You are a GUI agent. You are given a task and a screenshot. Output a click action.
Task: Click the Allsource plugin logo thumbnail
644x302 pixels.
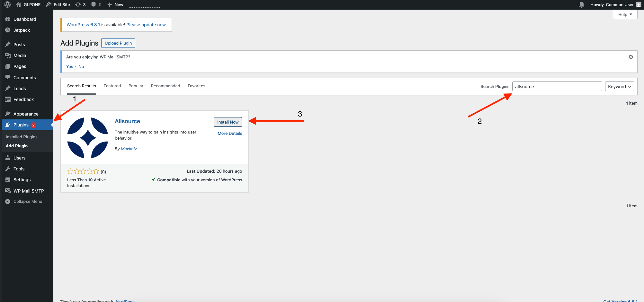tap(88, 138)
